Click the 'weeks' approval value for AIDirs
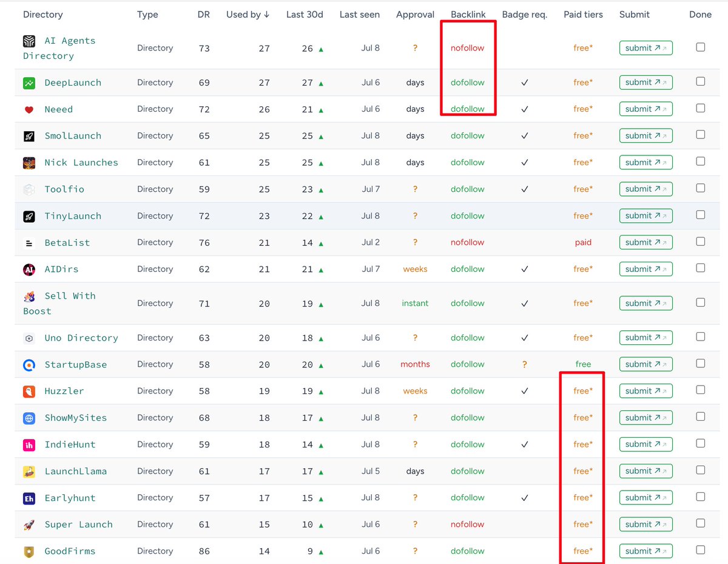Screen dimensions: 728x564 [415, 269]
